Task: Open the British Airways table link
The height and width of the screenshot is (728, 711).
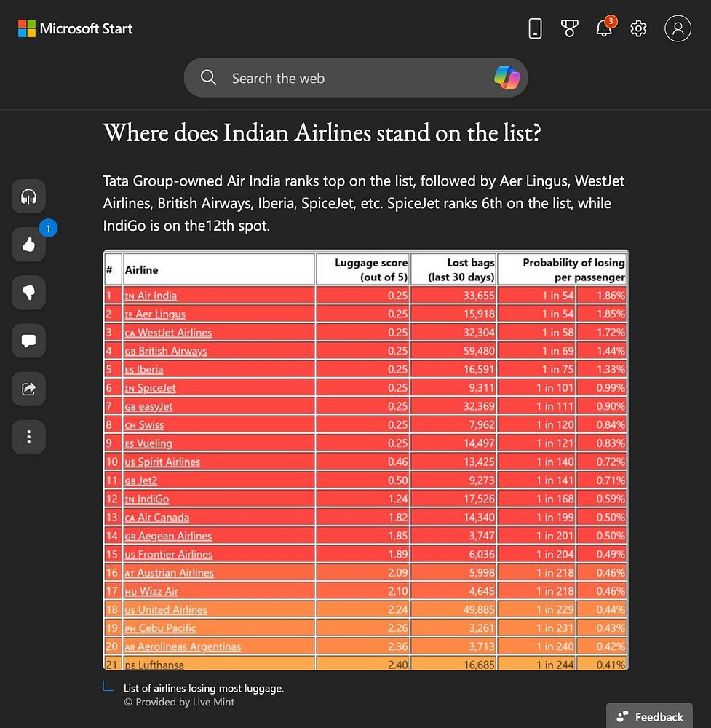Action: [x=166, y=351]
